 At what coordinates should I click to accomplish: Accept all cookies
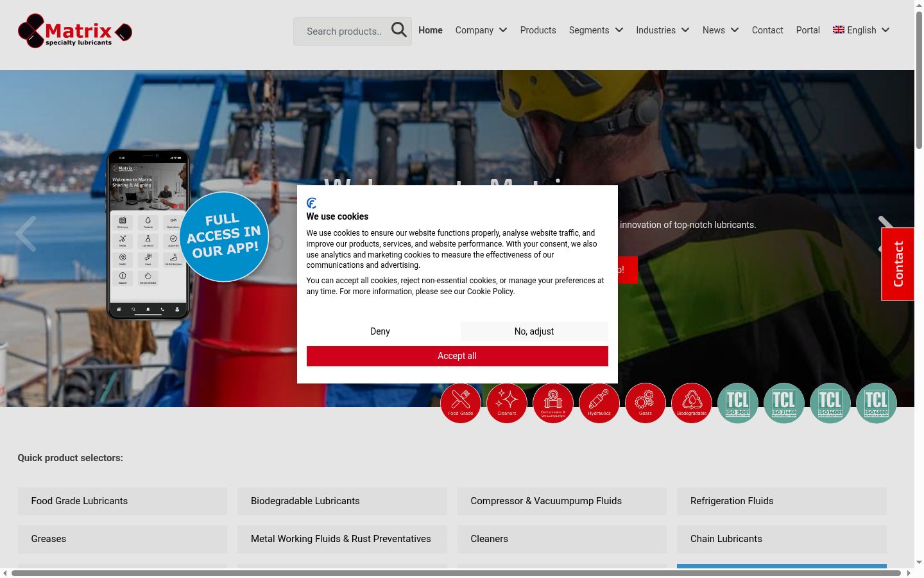click(x=458, y=356)
